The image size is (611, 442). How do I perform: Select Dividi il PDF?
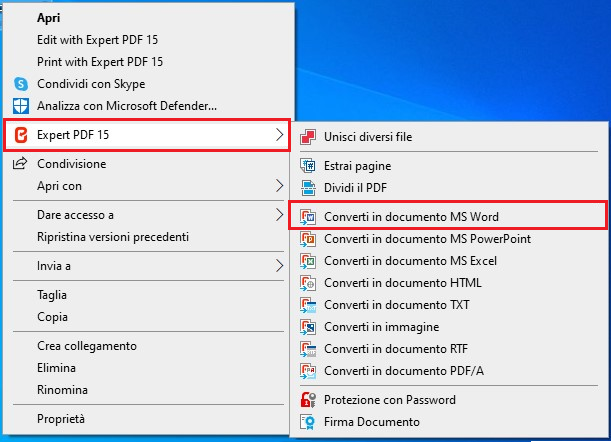[449, 188]
